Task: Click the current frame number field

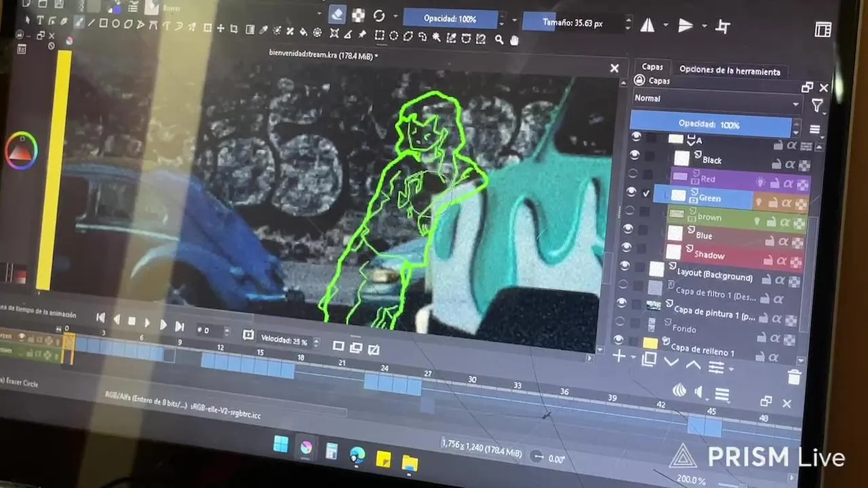Action: click(x=212, y=331)
